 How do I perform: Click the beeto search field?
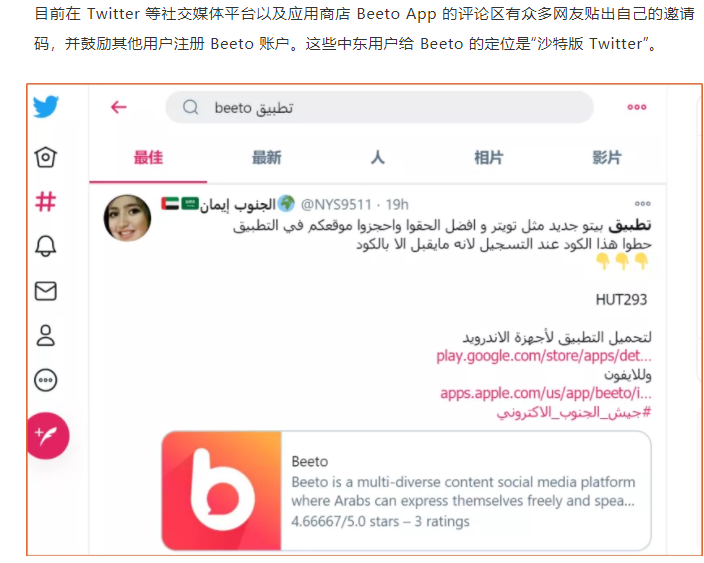(x=379, y=107)
